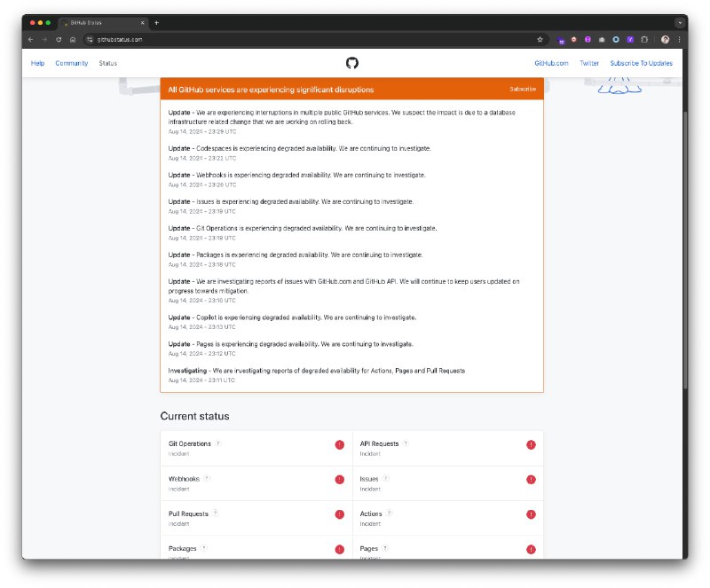Click API Requests red incident icon
Screen dimensions: 710x588
click(x=531, y=444)
